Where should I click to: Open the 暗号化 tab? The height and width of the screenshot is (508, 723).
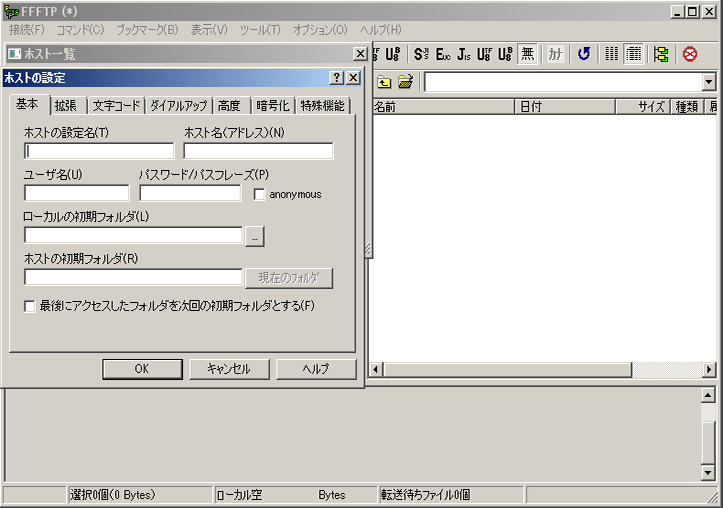(273, 106)
